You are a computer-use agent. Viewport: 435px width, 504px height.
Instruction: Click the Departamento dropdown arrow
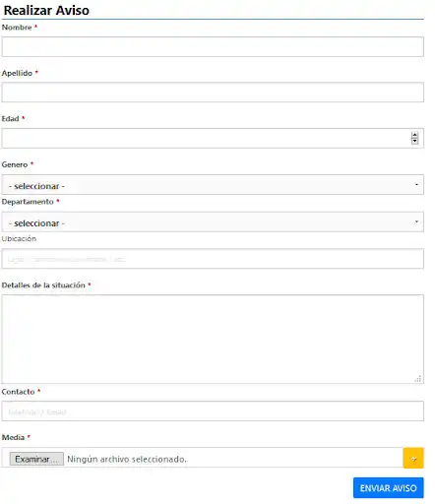[x=416, y=221]
